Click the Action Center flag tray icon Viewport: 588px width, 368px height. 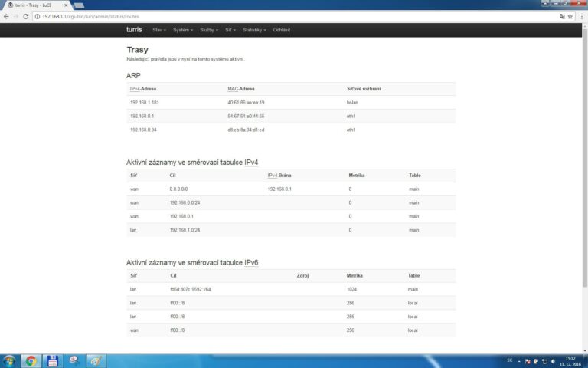(x=528, y=361)
